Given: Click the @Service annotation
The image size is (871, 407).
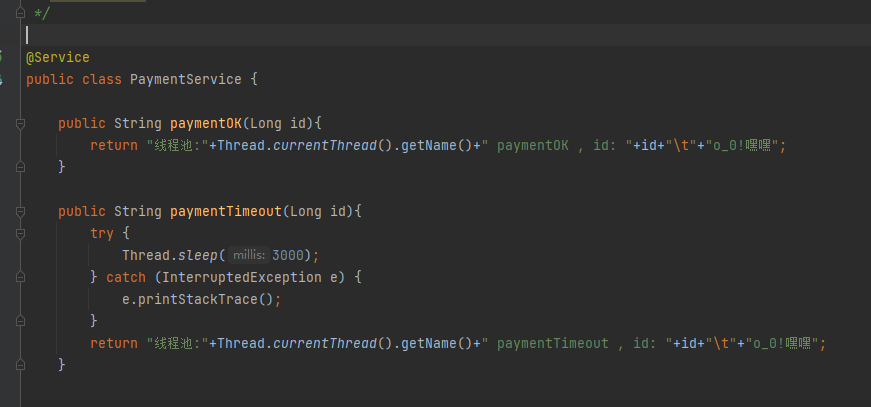Looking at the screenshot, I should [x=58, y=58].
